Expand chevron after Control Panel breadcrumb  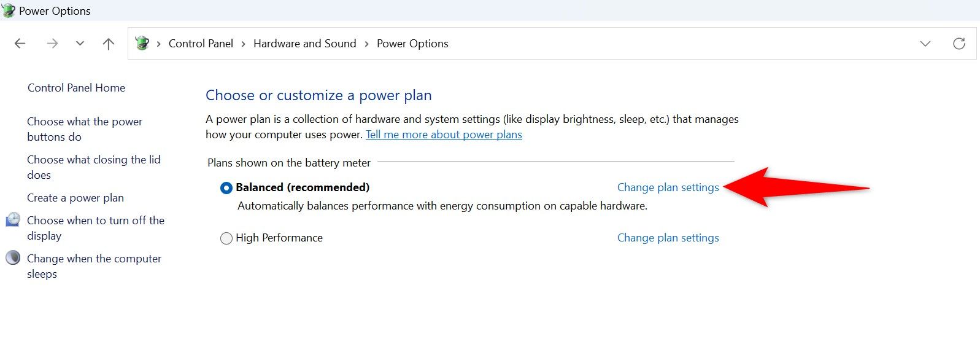point(243,44)
